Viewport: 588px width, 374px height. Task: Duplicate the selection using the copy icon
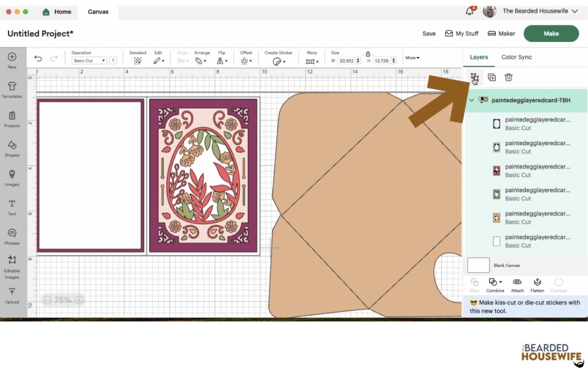click(x=492, y=77)
